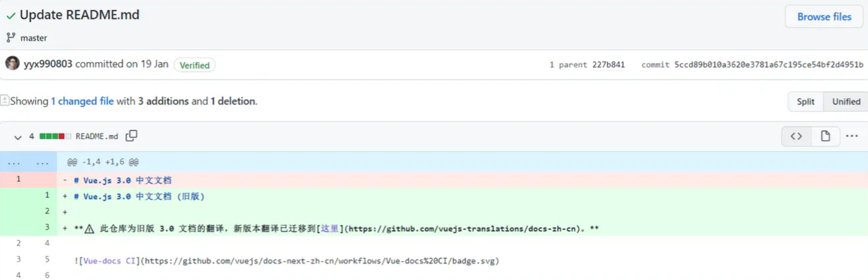Screen dimensions: 868x280
Task: Select deleted line number 1
Action: (x=18, y=179)
